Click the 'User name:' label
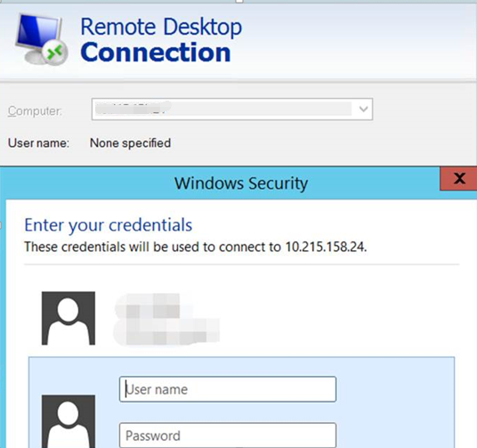This screenshot has width=477, height=448. point(38,143)
